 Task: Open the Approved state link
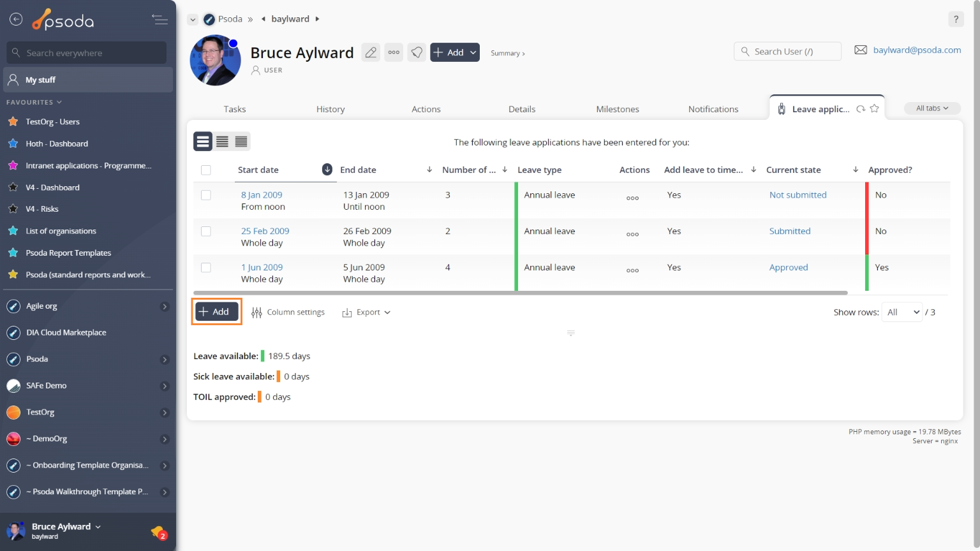click(789, 268)
